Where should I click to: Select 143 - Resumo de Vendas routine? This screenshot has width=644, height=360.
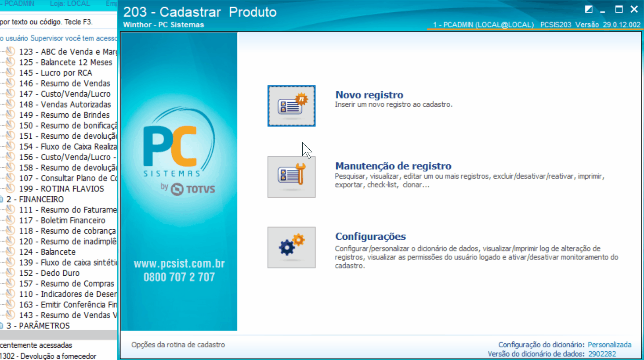(68, 315)
